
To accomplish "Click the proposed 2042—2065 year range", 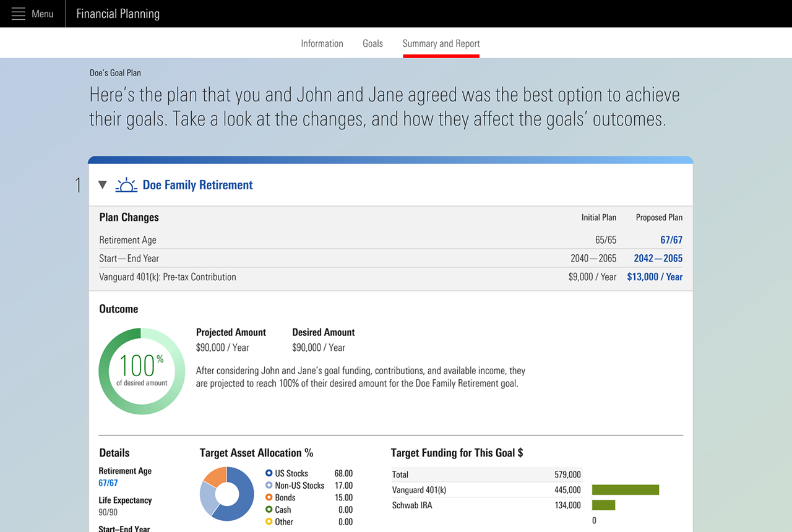I will tap(658, 259).
